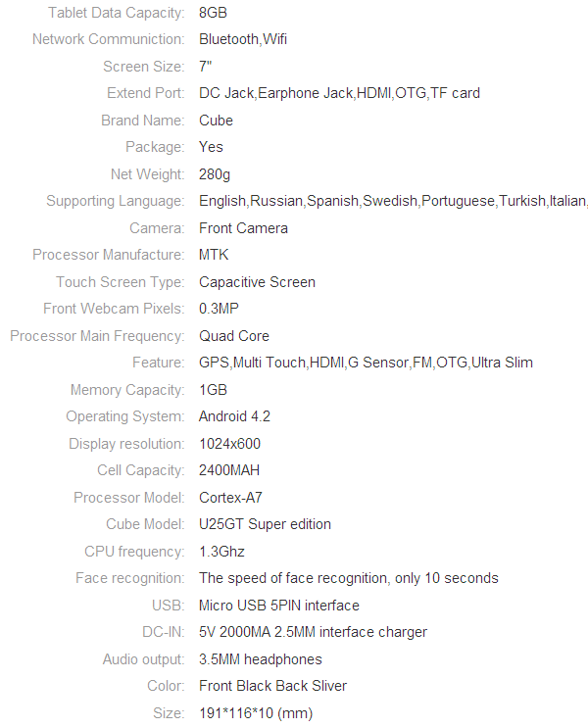The image size is (588, 728).
Task: Click the Supporting Language list text
Action: (x=393, y=201)
